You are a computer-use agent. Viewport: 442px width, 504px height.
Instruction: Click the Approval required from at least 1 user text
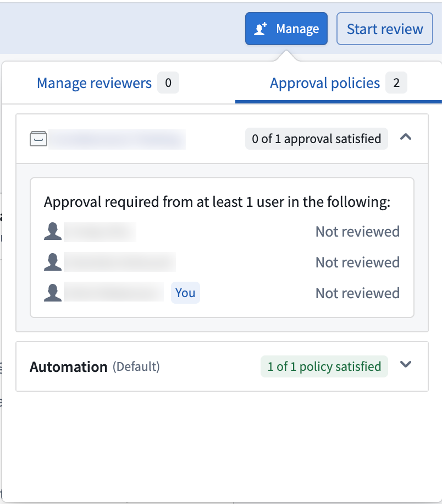click(x=217, y=202)
